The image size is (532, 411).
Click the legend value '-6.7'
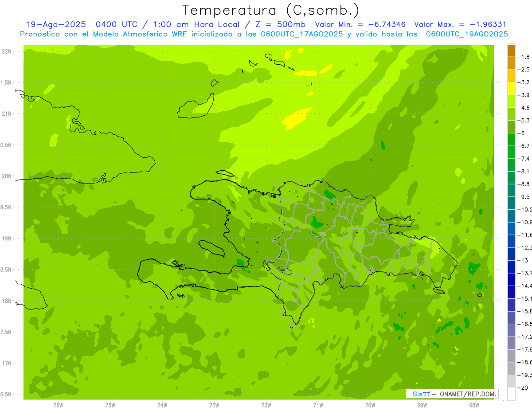tap(524, 146)
